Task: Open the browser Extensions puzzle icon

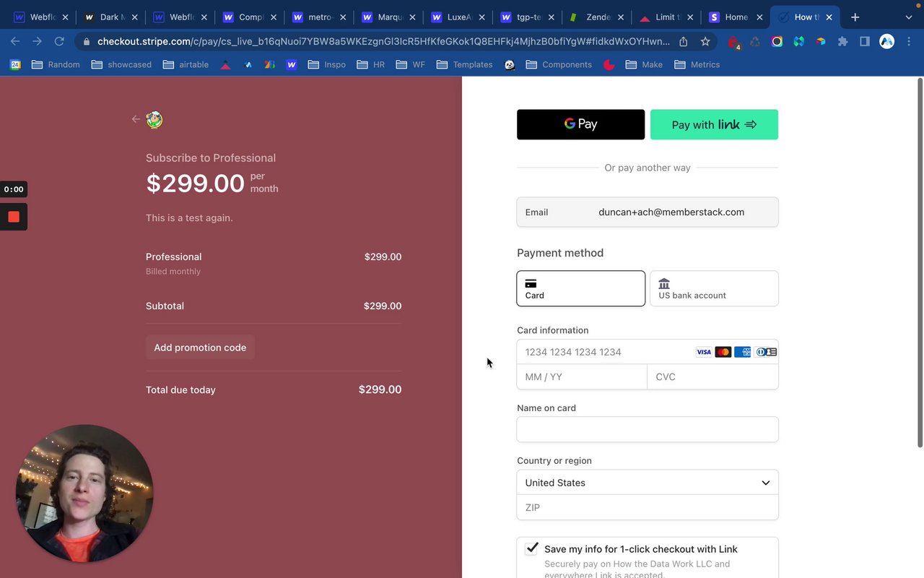Action: [842, 42]
